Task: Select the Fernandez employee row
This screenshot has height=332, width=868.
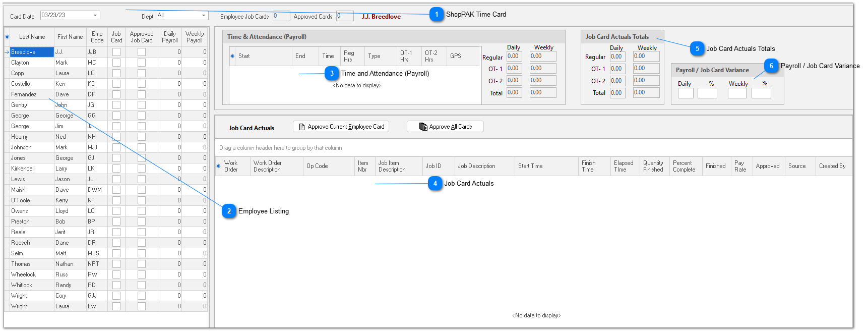Action: coord(24,94)
